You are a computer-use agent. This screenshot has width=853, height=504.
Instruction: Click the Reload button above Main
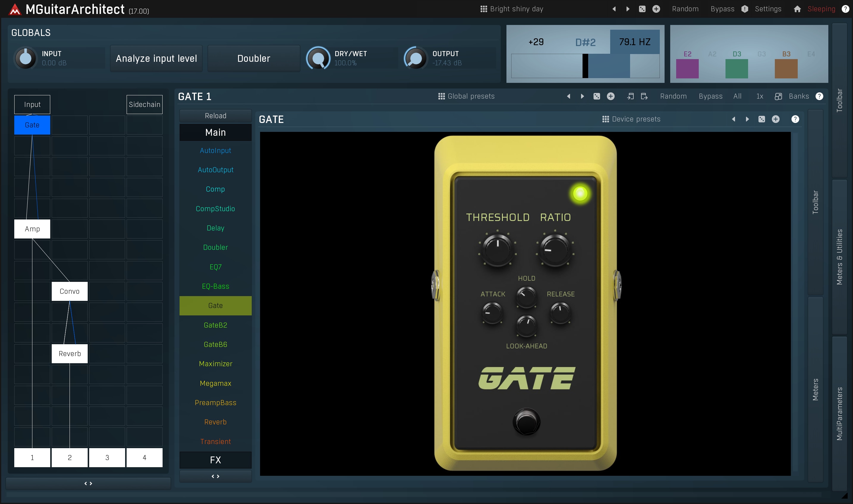(215, 116)
